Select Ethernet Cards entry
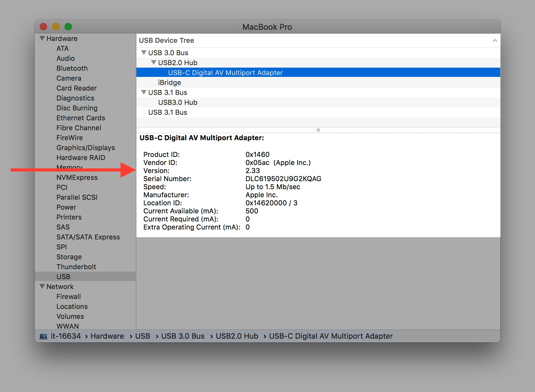This screenshot has width=535, height=392. (x=81, y=118)
